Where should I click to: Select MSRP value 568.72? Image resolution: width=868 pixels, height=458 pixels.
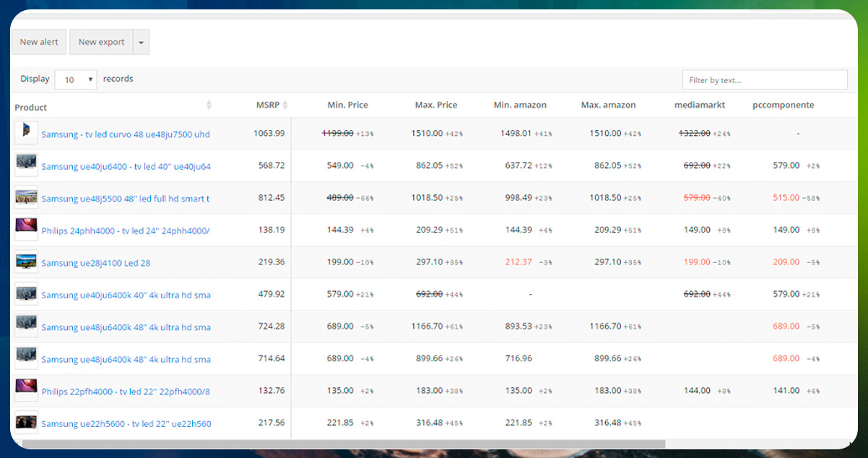pos(272,165)
